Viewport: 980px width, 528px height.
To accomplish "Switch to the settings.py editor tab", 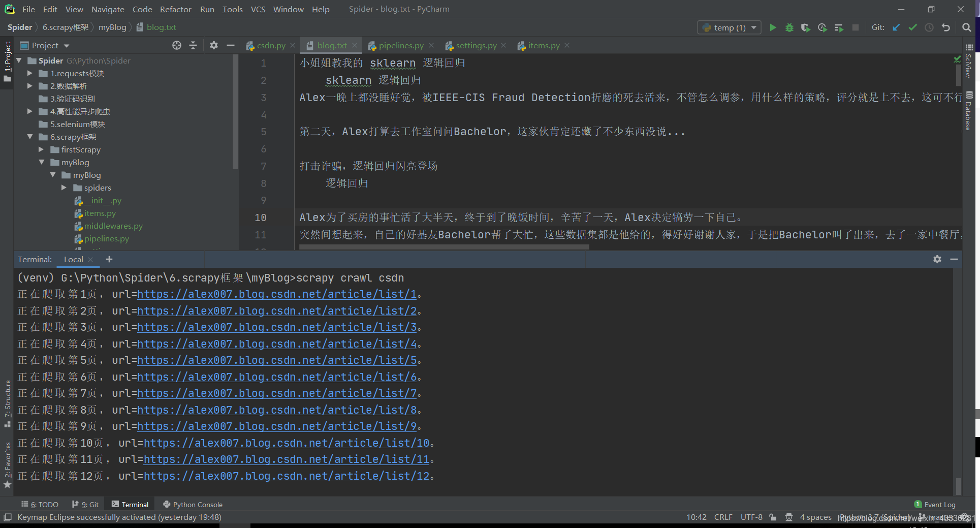I will pyautogui.click(x=476, y=45).
